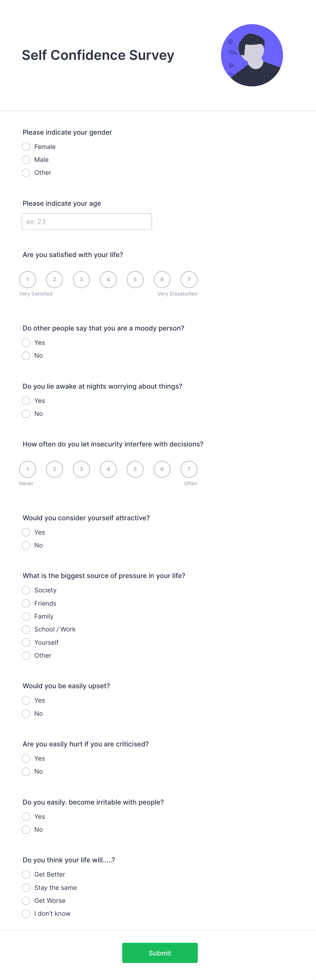The height and width of the screenshot is (980, 316).
Task: Answer No to lying awake at nights
Action: 26,413
